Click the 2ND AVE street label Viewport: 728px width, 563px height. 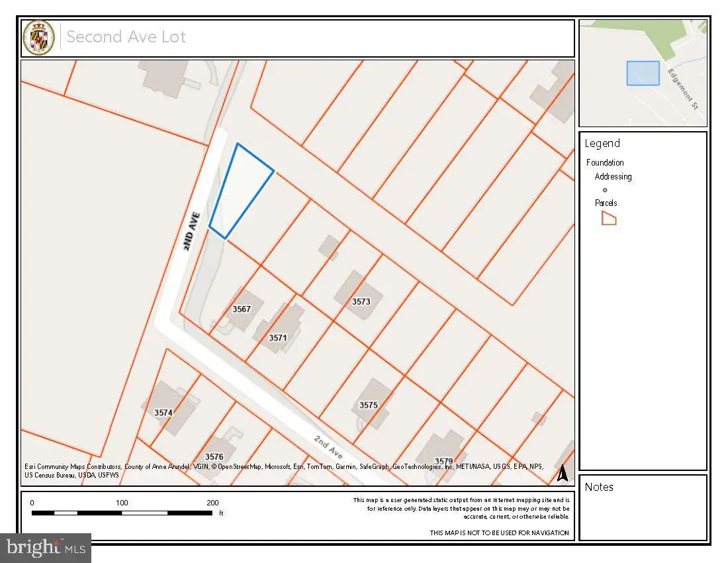pyautogui.click(x=191, y=231)
